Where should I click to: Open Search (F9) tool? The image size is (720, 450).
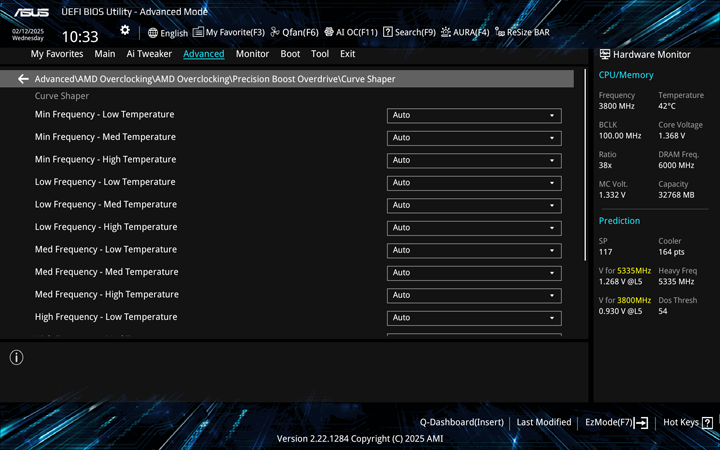pos(410,32)
